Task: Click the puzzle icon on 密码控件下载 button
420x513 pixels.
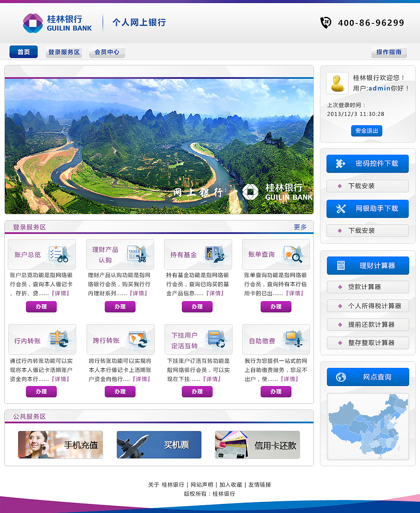Action: point(342,163)
